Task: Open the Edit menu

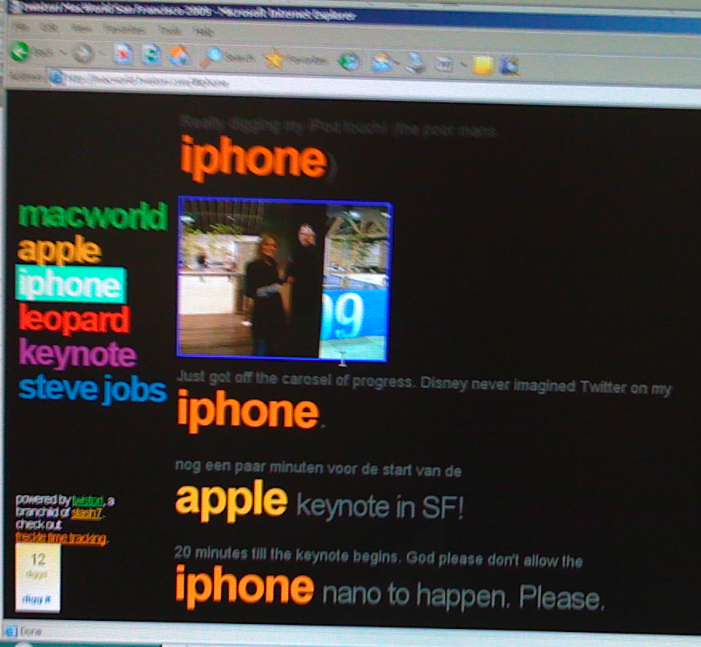Action: coord(49,28)
